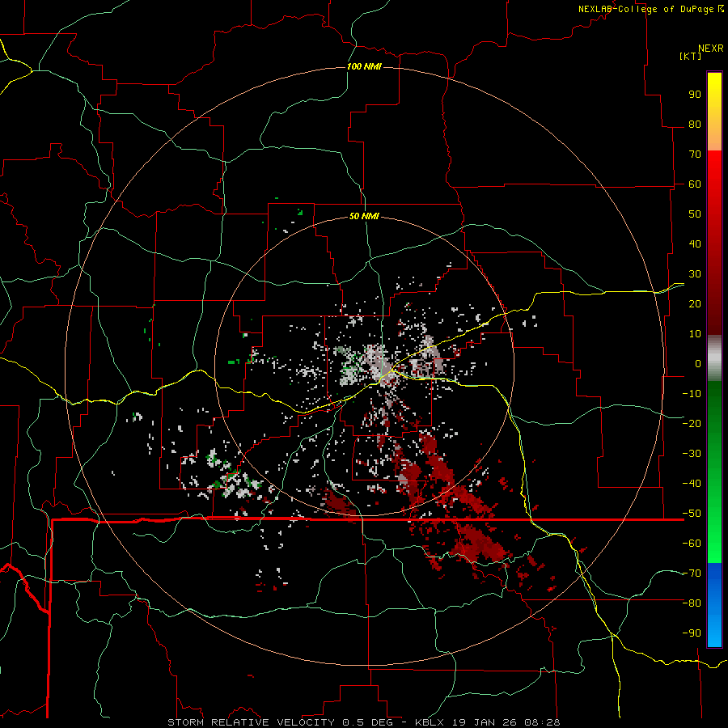Click the 60 value on the velocity scale
Image resolution: width=728 pixels, height=728 pixels.
(x=695, y=184)
